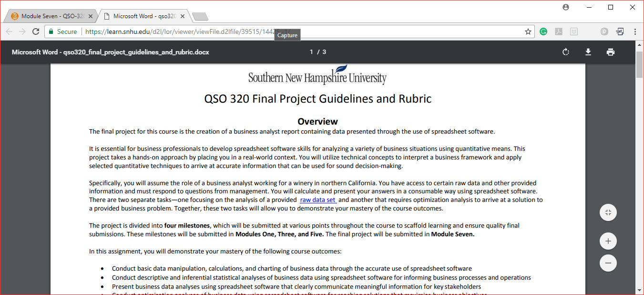The image size is (644, 295).
Task: View site info via Secure lock
Action: pyautogui.click(x=62, y=32)
